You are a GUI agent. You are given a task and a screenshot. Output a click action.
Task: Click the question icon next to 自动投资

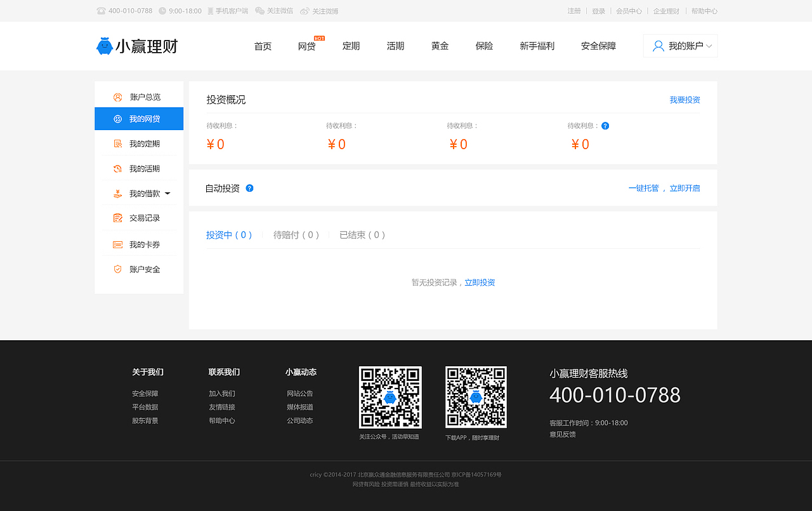249,188
